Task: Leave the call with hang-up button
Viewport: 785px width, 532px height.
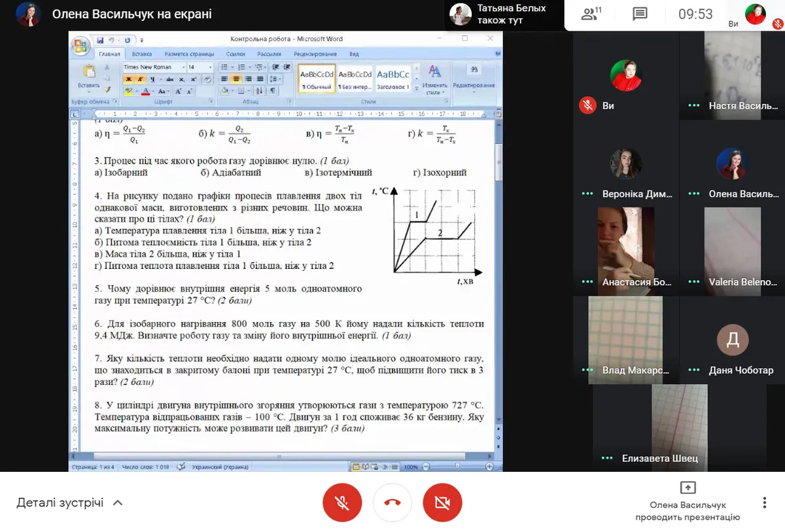Action: pos(392,503)
